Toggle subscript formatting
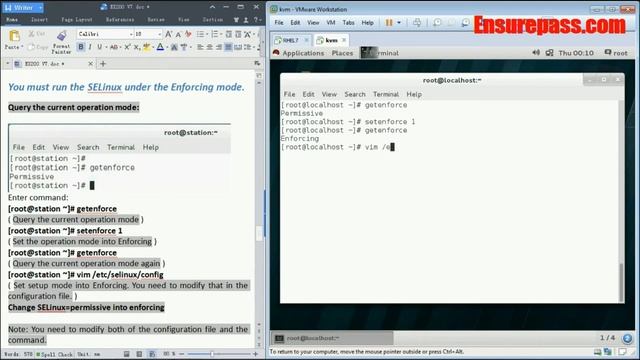640x360 pixels. coord(137,47)
